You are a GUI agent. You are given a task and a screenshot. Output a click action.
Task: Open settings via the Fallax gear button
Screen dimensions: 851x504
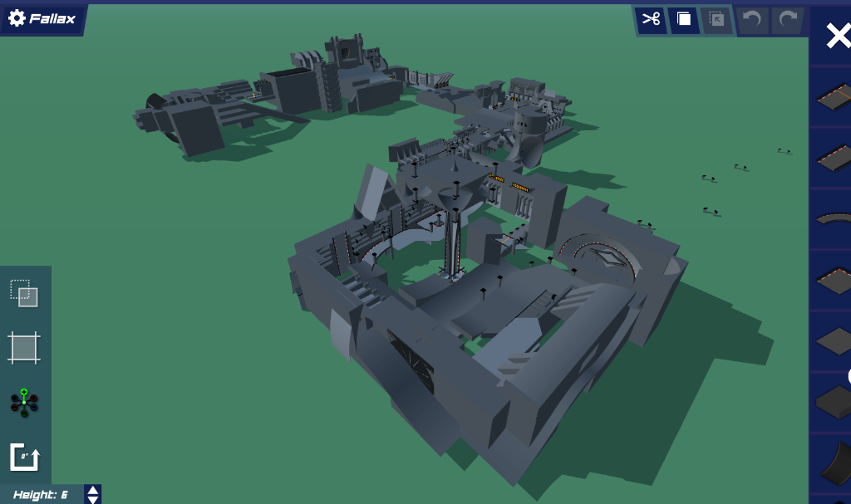pos(42,18)
